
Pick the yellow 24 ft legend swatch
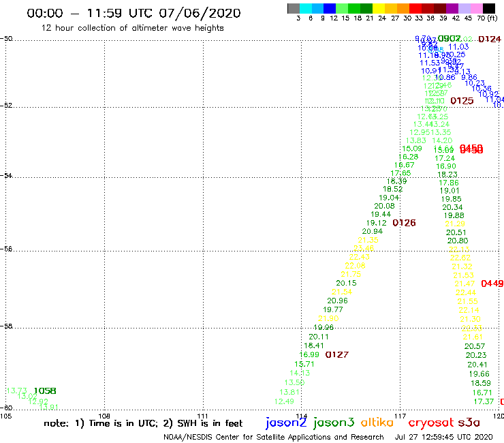coord(379,8)
